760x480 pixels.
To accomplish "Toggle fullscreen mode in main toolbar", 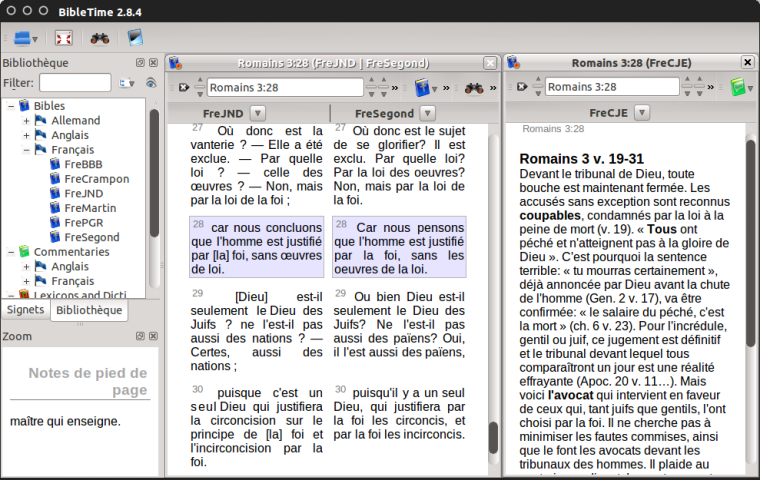I will click(63, 38).
